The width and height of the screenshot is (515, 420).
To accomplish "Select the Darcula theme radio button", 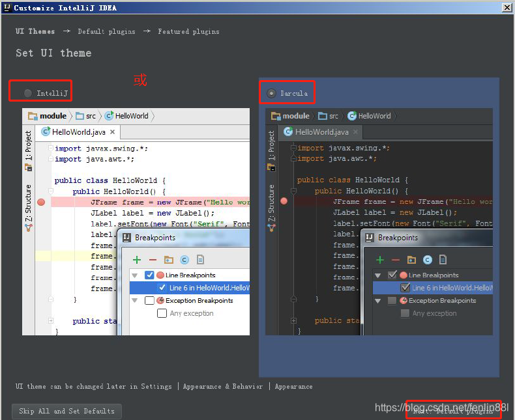I will click(271, 94).
